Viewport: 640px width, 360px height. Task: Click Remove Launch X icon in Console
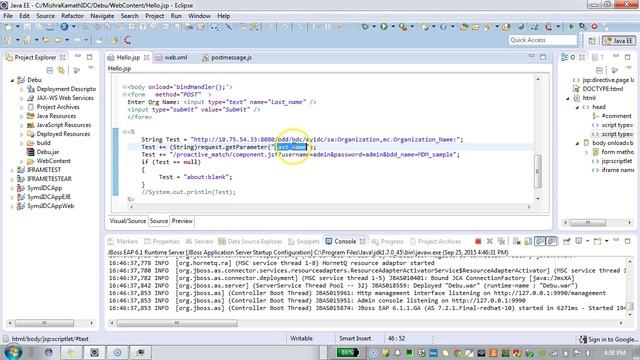click(489, 241)
